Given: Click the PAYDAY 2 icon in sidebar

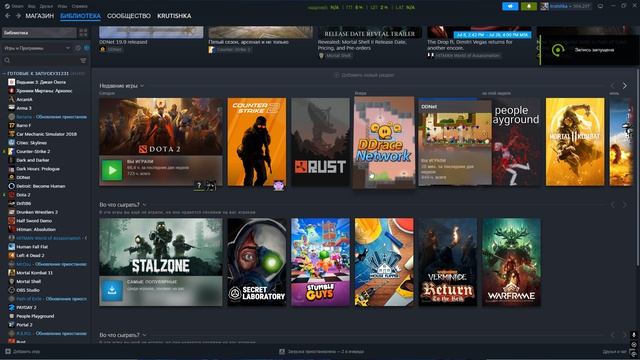Looking at the screenshot, I should click(x=11, y=307).
